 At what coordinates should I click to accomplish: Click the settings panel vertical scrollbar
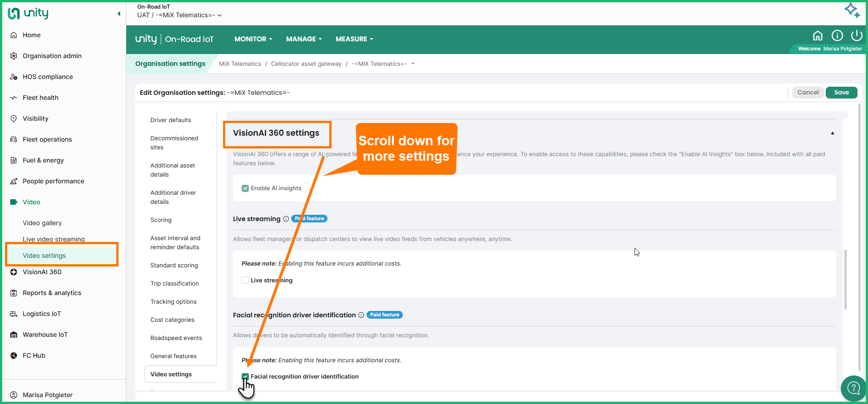845,279
